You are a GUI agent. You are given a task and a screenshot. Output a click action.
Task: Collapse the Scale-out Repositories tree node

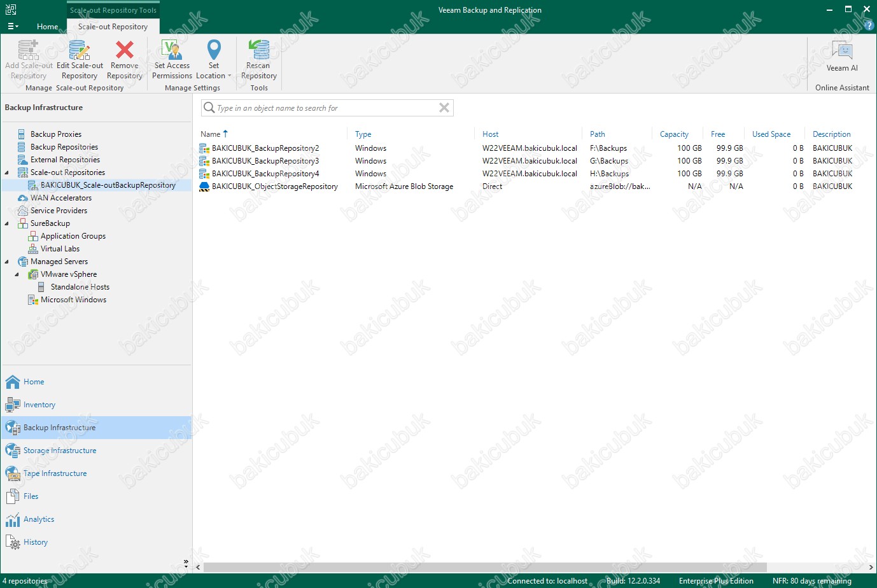[x=7, y=172]
